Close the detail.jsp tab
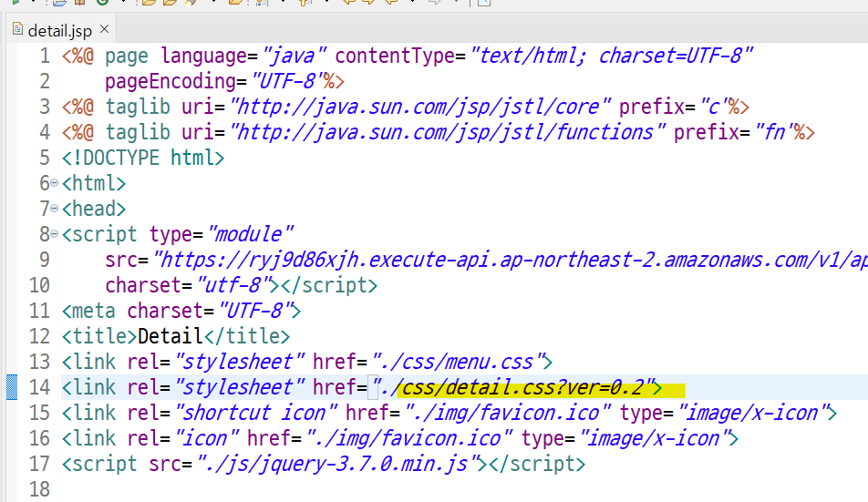The height and width of the screenshot is (502, 868). click(104, 29)
